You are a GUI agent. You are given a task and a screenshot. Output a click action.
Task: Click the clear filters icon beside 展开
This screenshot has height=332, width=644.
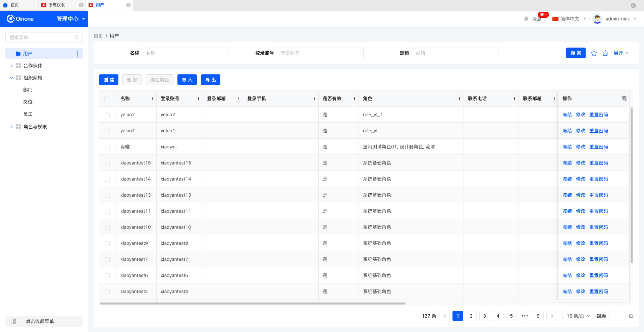(x=605, y=53)
